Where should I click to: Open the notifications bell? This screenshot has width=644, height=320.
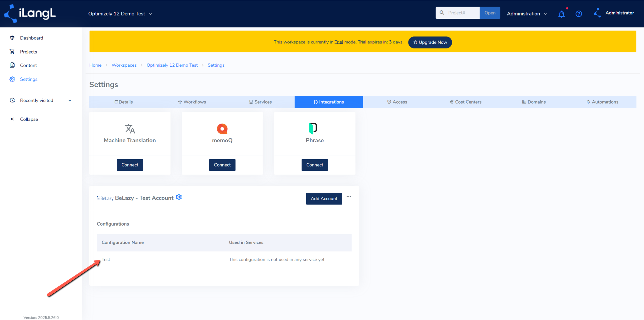click(562, 14)
